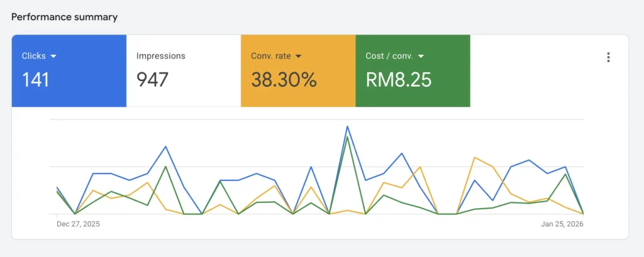
Task: Expand the Clicks metric dropdown arrow
Action: [53, 56]
